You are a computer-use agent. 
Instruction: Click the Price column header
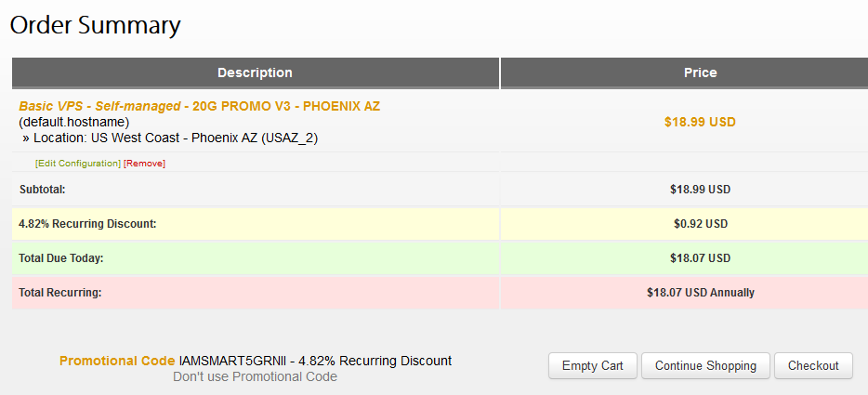click(700, 72)
